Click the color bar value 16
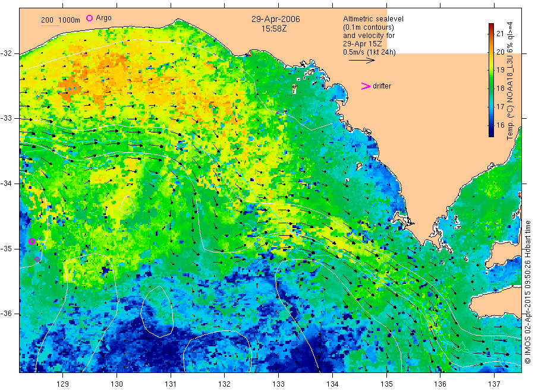Image resolution: width=535 pixels, height=392 pixels. (500, 125)
